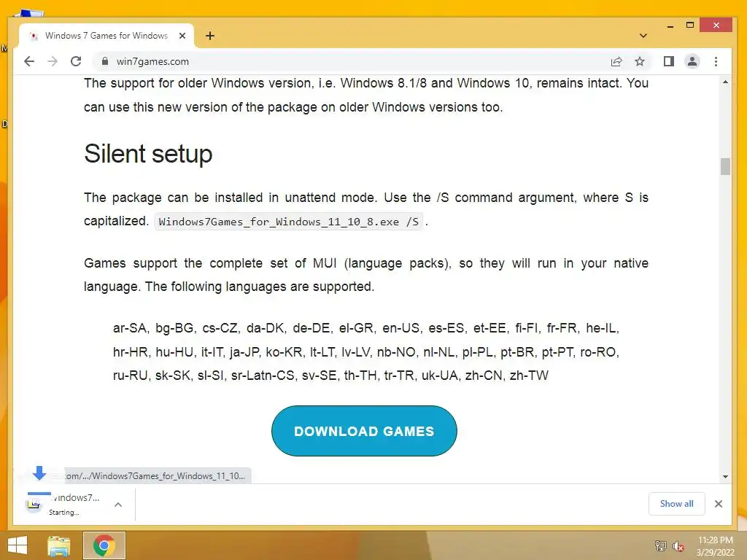Open File Explorer from the taskbar
This screenshot has height=560, width=747.
[59, 545]
